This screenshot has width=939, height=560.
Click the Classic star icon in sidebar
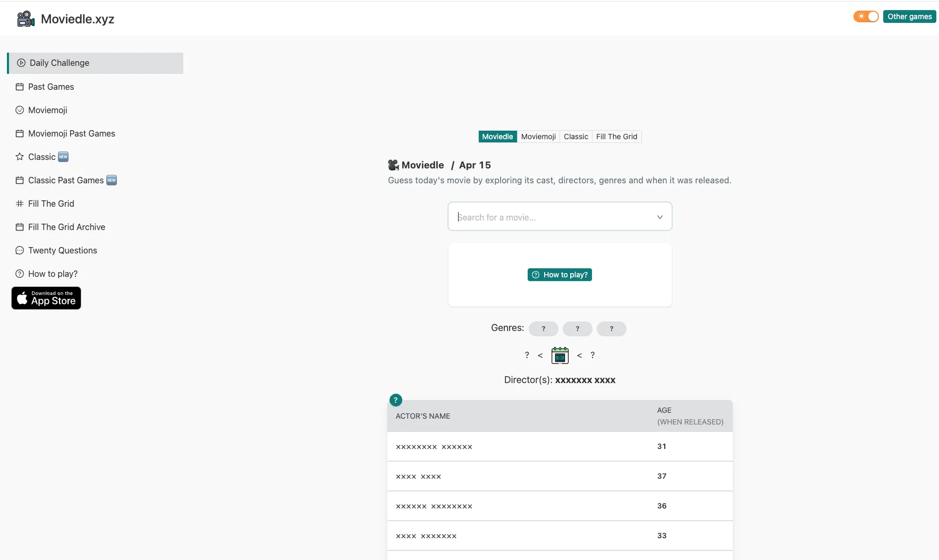[20, 157]
